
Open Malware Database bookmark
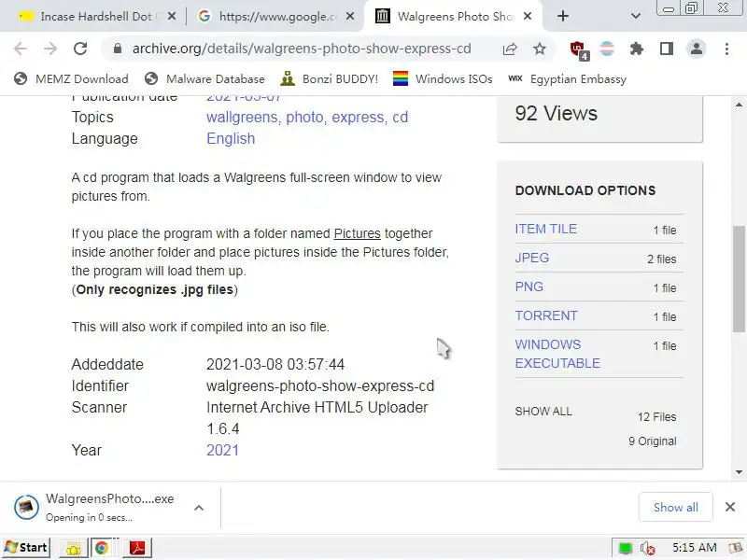(x=204, y=79)
